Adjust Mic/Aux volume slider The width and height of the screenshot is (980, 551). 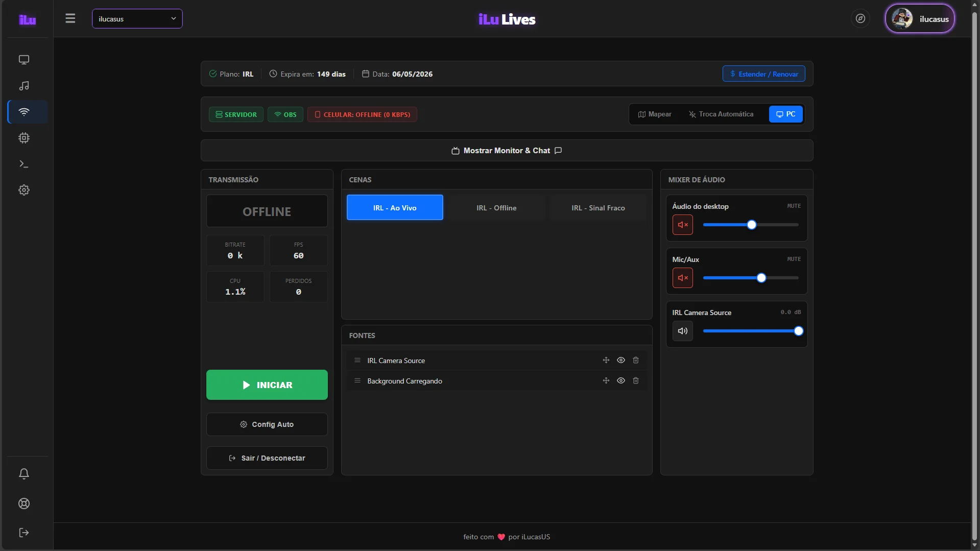[x=751, y=278]
